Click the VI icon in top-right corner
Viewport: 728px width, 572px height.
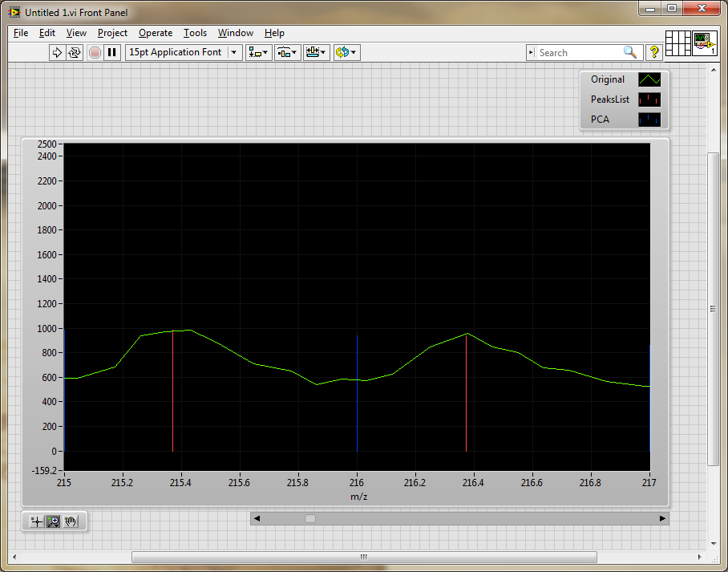point(704,43)
